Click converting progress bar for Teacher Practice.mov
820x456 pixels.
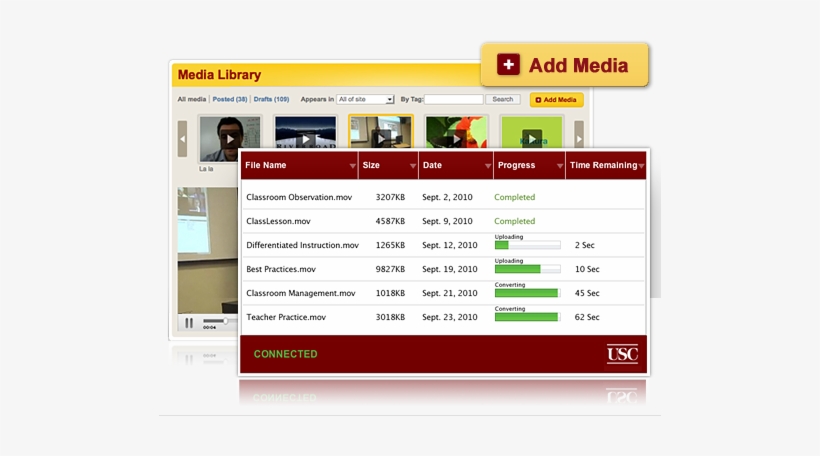tap(528, 317)
